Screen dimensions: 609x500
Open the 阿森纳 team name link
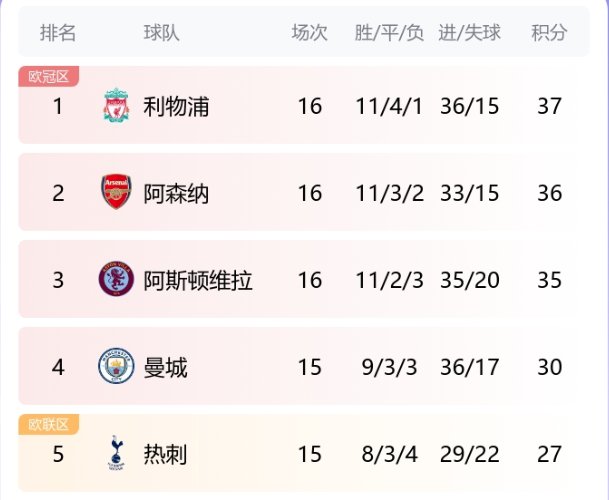[x=176, y=193]
